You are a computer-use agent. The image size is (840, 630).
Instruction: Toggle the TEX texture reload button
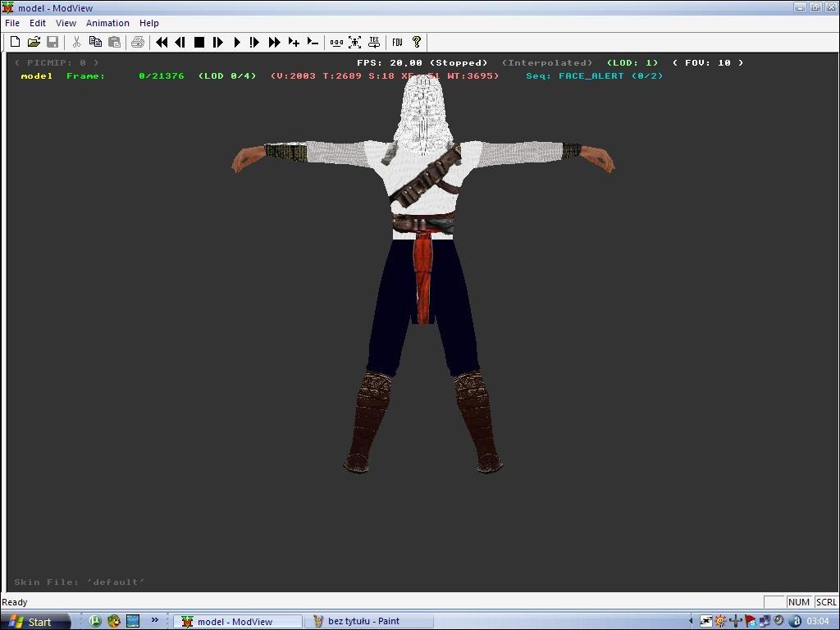[374, 42]
